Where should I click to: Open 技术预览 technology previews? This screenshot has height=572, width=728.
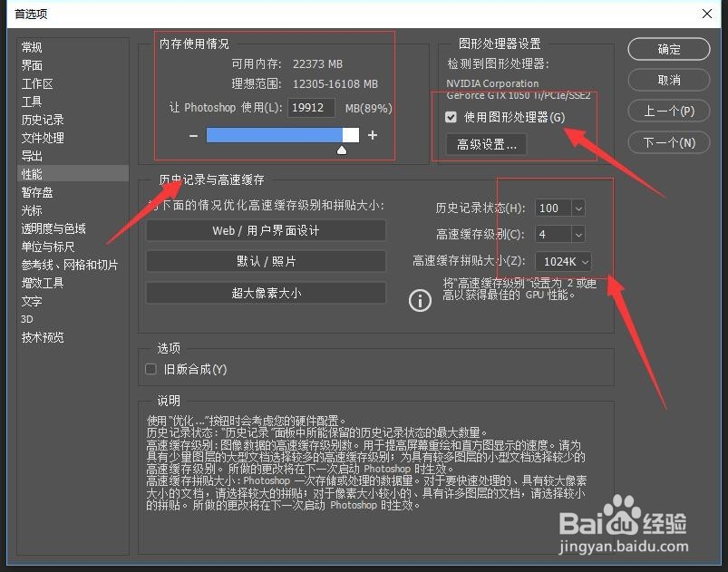43,337
